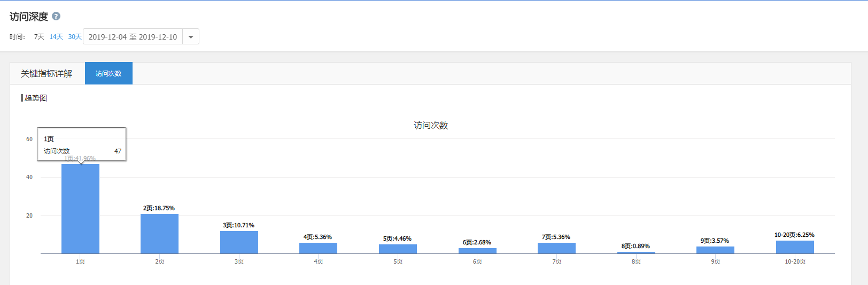
Task: Click the 2页 bar showing 18.75%
Action: pyautogui.click(x=159, y=234)
